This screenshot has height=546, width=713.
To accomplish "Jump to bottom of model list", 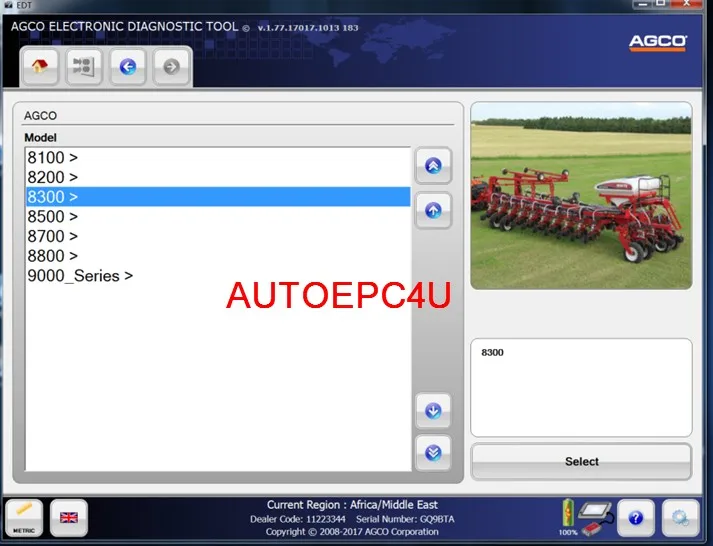I will pyautogui.click(x=433, y=453).
